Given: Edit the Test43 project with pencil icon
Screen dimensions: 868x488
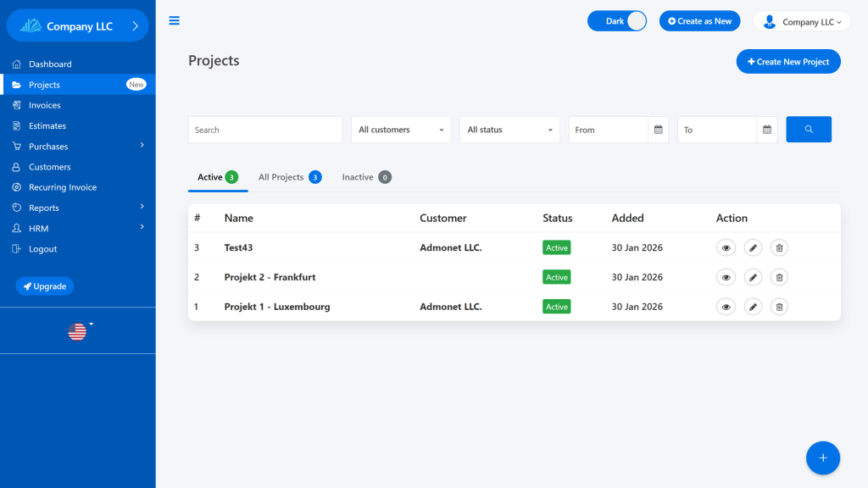Looking at the screenshot, I should tap(753, 247).
